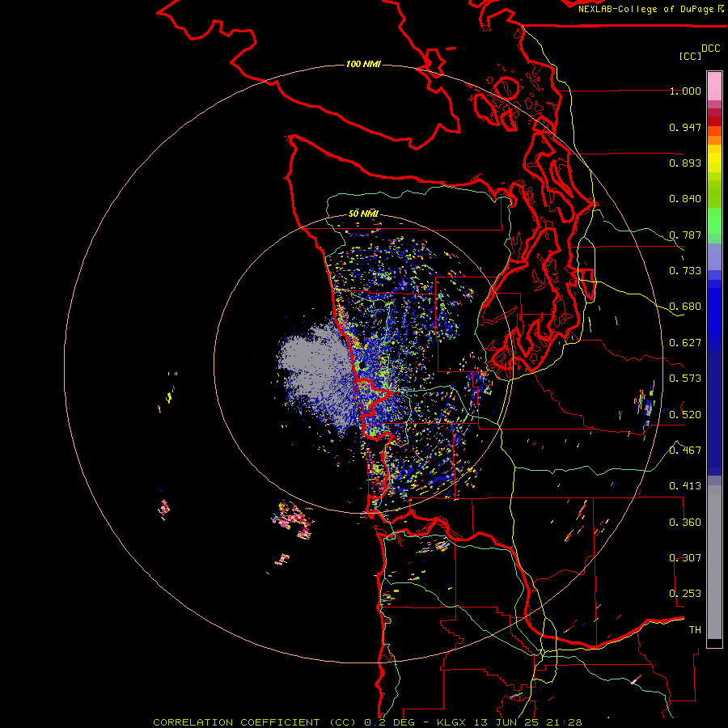Click the TH threshold label

tap(695, 630)
